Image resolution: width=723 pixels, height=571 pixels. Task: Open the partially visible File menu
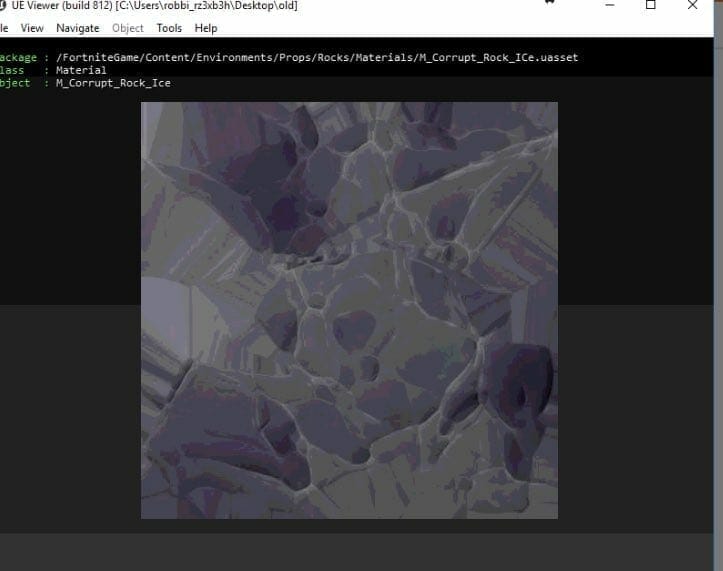(4, 28)
